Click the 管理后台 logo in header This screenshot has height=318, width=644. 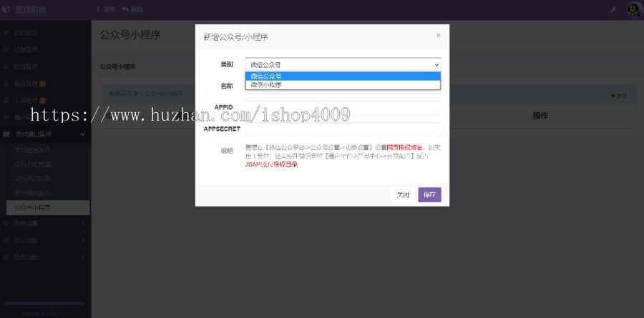pyautogui.click(x=24, y=9)
